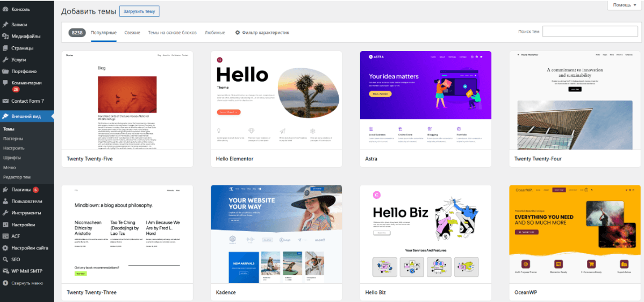Click the Внешний вид paintbrush icon
644x302 pixels.
click(x=5, y=117)
